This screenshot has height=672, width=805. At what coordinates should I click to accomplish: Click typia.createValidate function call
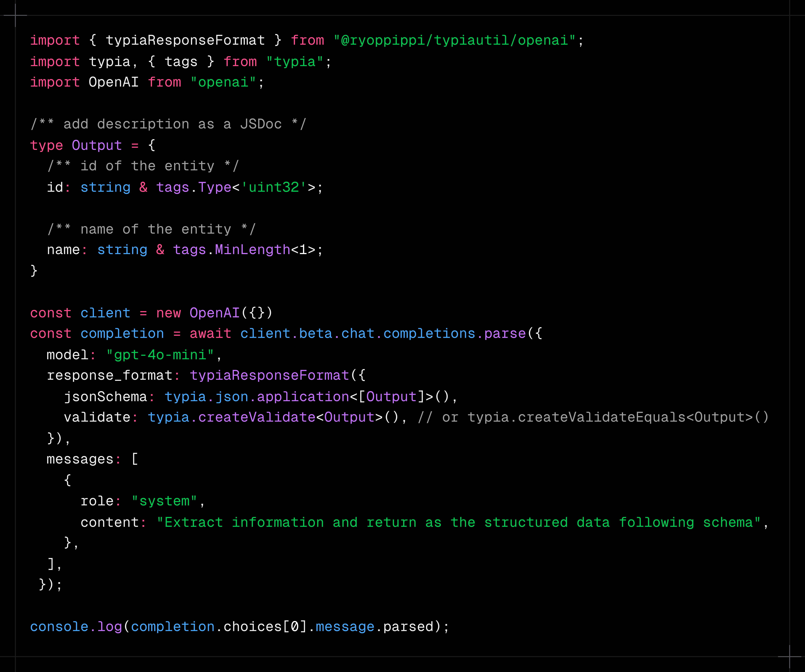click(232, 417)
